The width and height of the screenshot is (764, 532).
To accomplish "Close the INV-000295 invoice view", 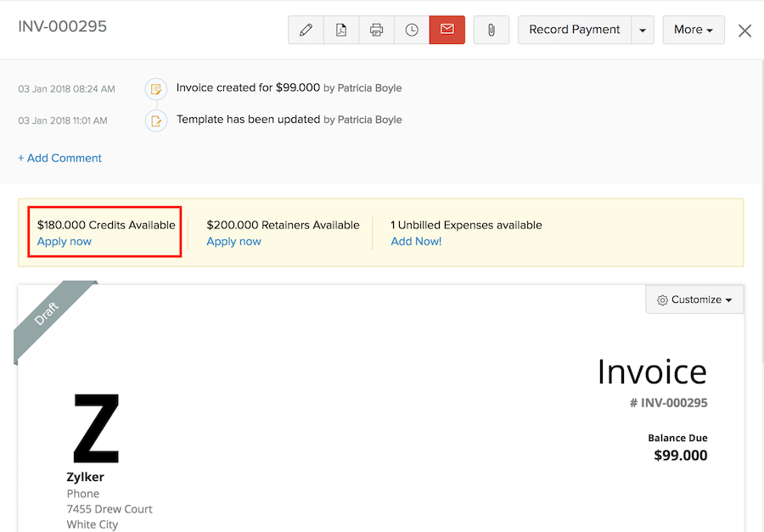I will [x=744, y=30].
